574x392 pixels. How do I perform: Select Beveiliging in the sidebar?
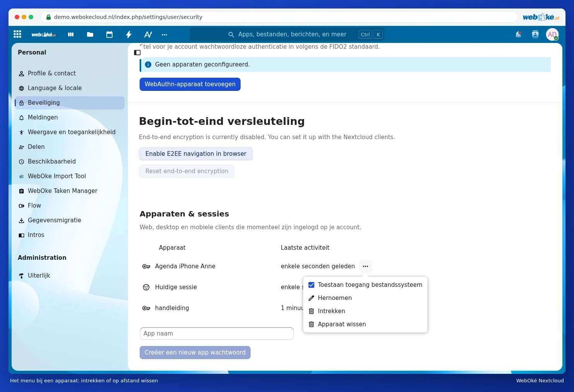click(70, 103)
